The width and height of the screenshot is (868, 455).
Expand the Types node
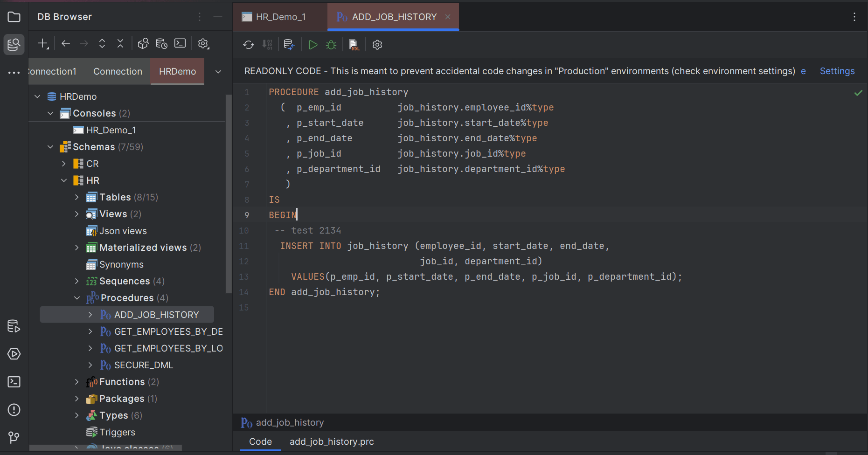[77, 415]
